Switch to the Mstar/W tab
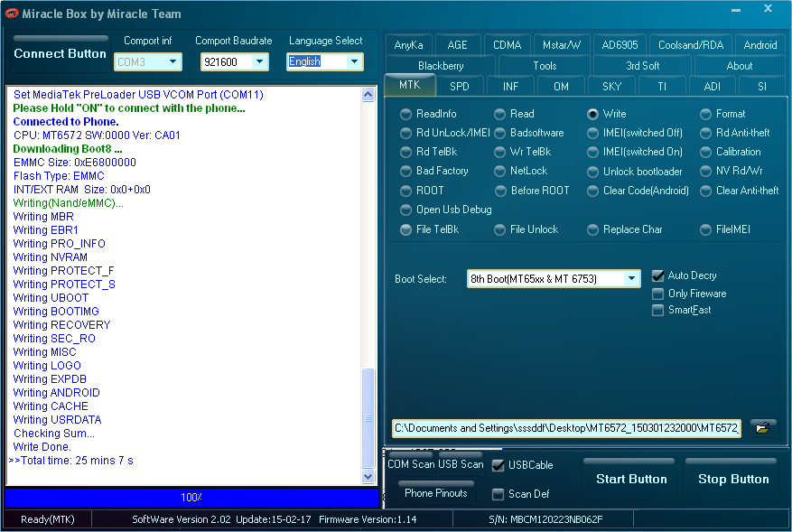The height and width of the screenshot is (532, 792). (x=562, y=45)
